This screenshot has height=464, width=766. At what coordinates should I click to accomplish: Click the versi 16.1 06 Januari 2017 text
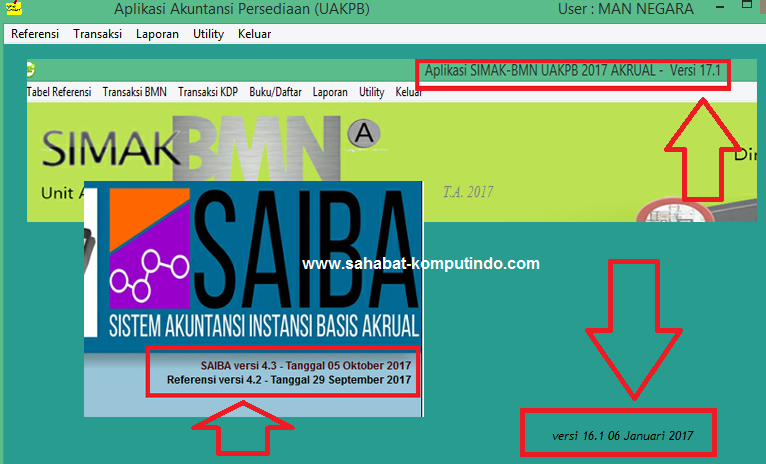pyautogui.click(x=622, y=436)
